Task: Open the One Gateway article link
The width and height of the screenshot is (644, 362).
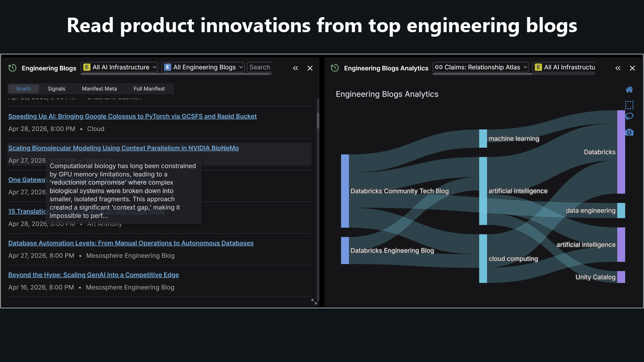Action: (x=27, y=180)
